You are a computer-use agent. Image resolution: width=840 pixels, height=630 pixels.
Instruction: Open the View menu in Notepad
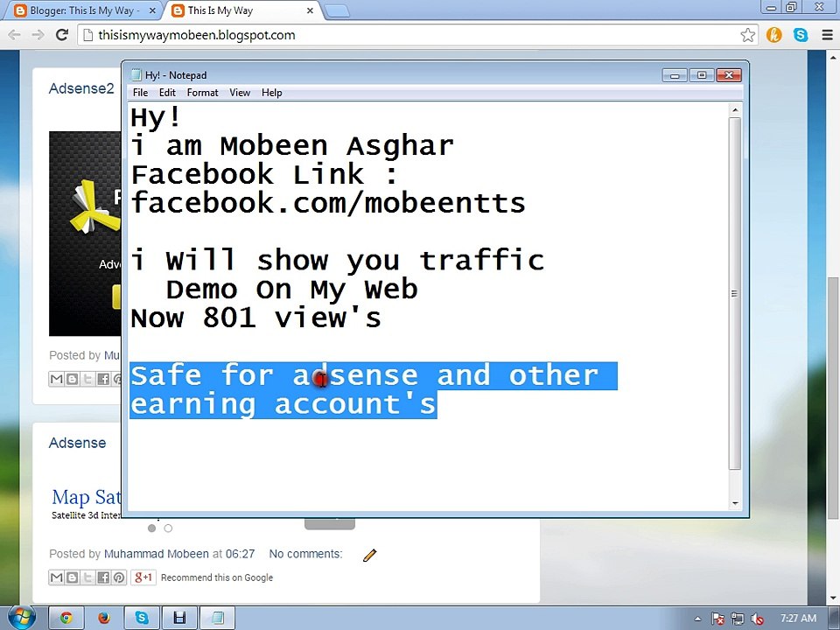coord(240,93)
